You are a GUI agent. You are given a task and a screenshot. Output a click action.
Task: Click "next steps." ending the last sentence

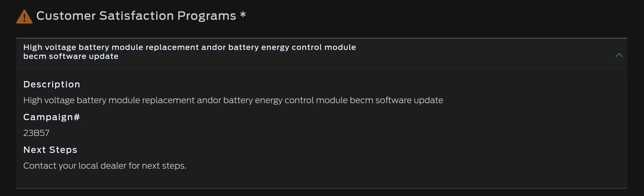click(x=164, y=166)
